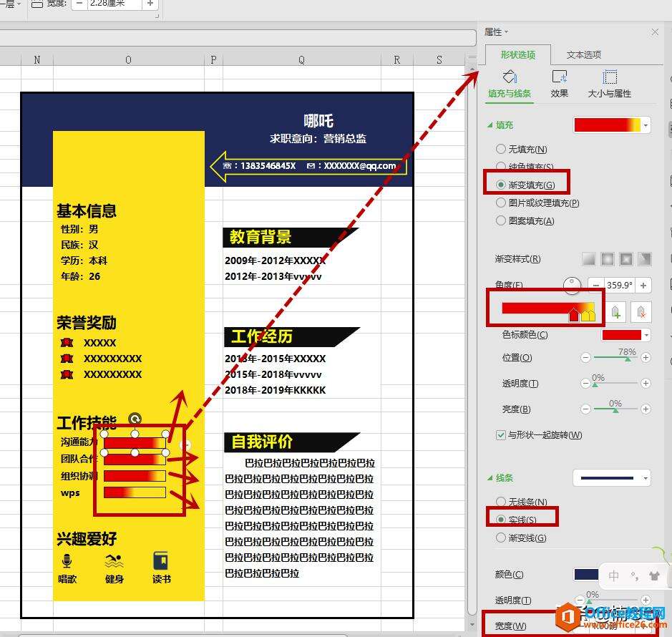672x637 pixels.
Task: Select the 工作经历 heading banner
Action: pyautogui.click(x=291, y=336)
